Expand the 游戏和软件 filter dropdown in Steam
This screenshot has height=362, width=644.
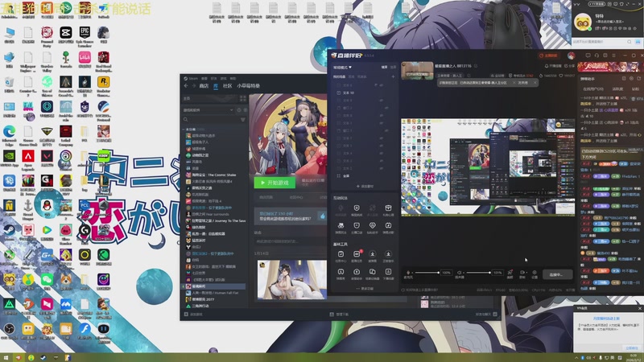pyautogui.click(x=208, y=110)
